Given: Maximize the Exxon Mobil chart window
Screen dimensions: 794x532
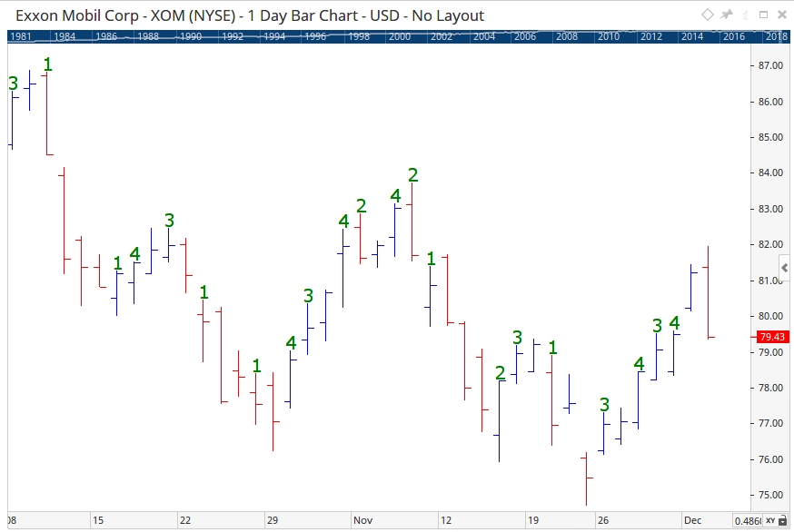Looking at the screenshot, I should click(764, 15).
